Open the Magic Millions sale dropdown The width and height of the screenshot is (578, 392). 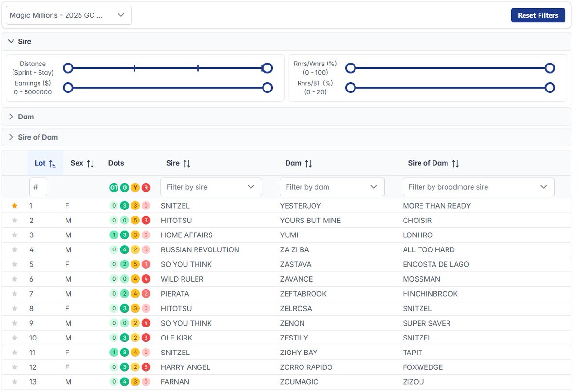[x=69, y=15]
